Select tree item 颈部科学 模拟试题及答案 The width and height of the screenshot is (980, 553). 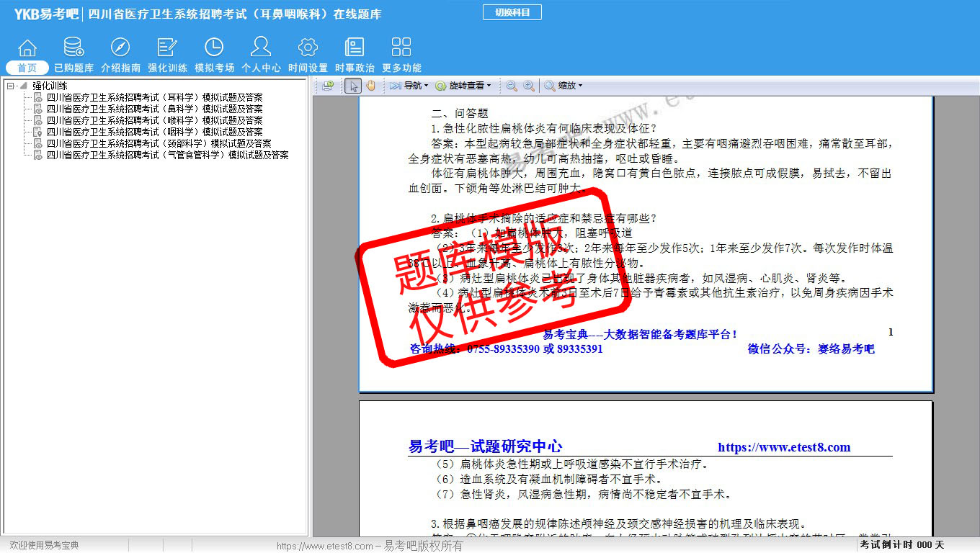(159, 143)
